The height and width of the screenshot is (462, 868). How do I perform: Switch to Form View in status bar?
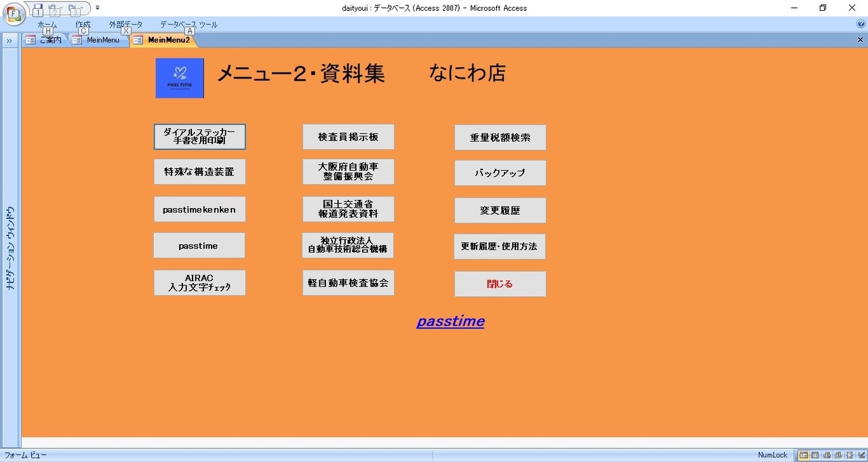click(x=804, y=455)
